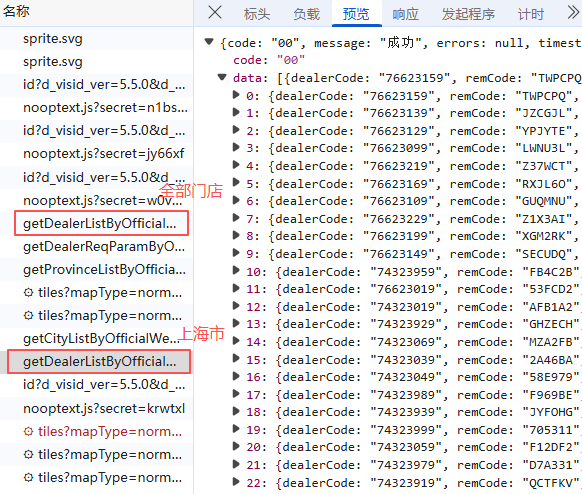Expand data item 6 with remCode GUQMNU
Image resolution: width=582 pixels, height=494 pixels.
tap(236, 200)
